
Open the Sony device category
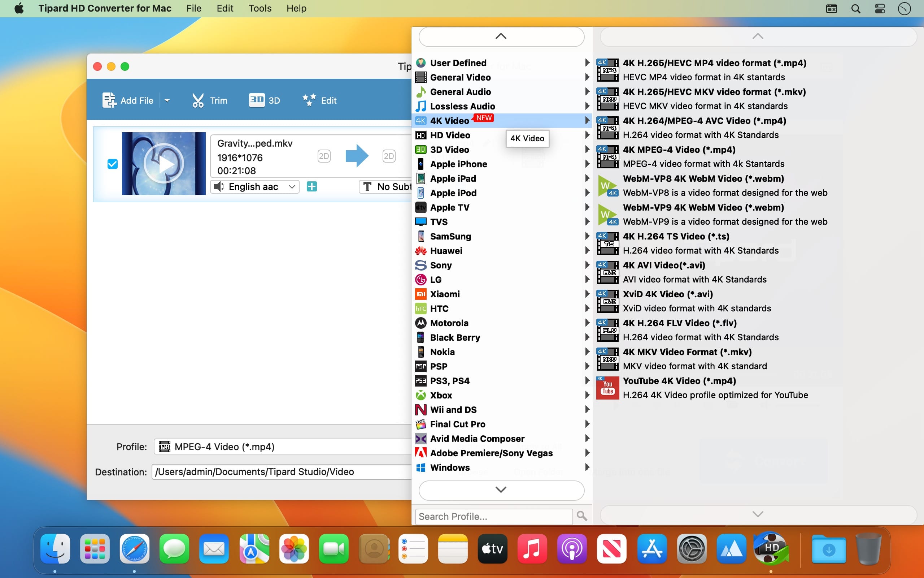(502, 265)
